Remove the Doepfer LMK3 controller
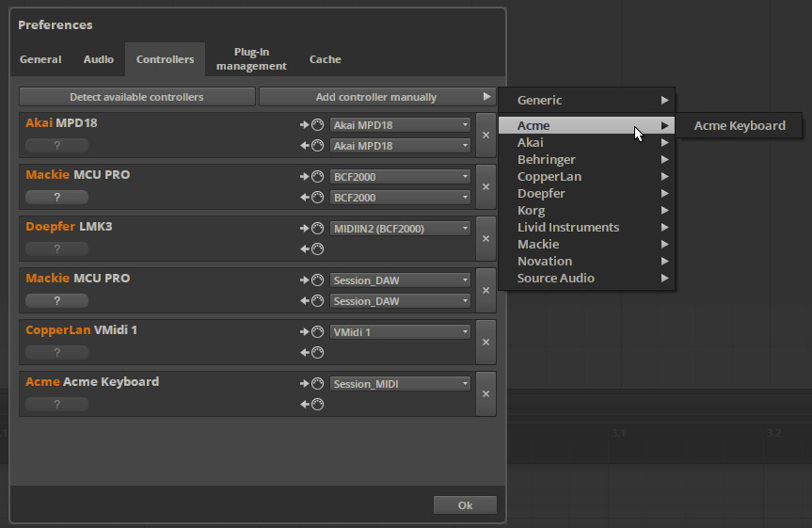Screen dimensions: 812x528 pyautogui.click(x=486, y=238)
